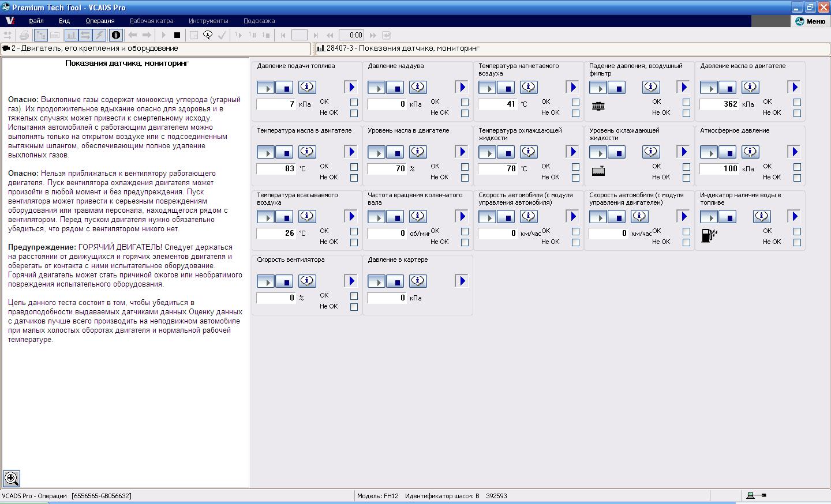Check OK for Индикатор наличия воды в топливе
The height and width of the screenshot is (504, 831).
[x=797, y=231]
